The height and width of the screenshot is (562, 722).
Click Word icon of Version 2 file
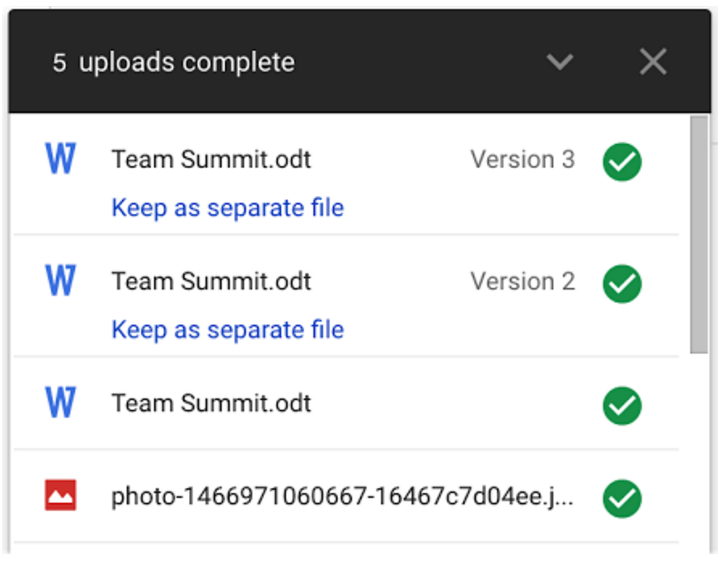tap(60, 280)
